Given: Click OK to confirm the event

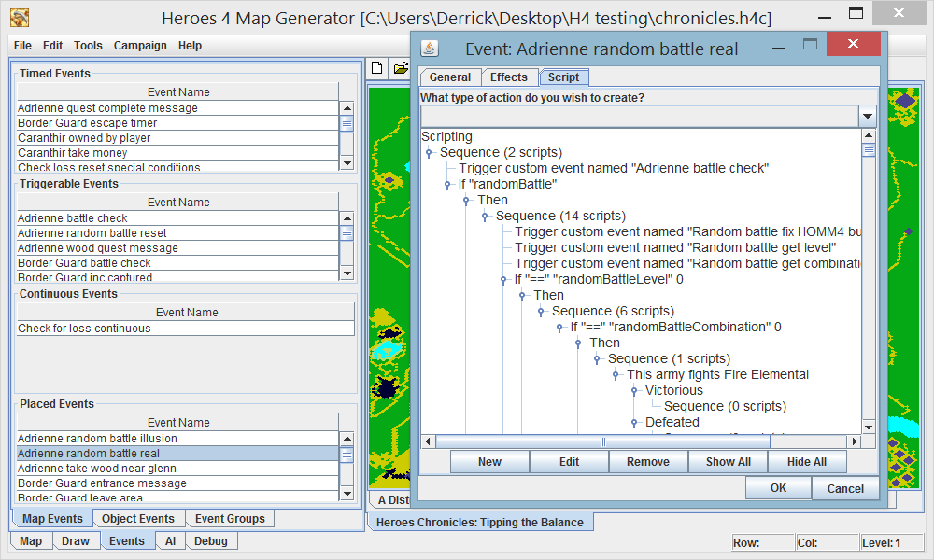Looking at the screenshot, I should click(779, 488).
